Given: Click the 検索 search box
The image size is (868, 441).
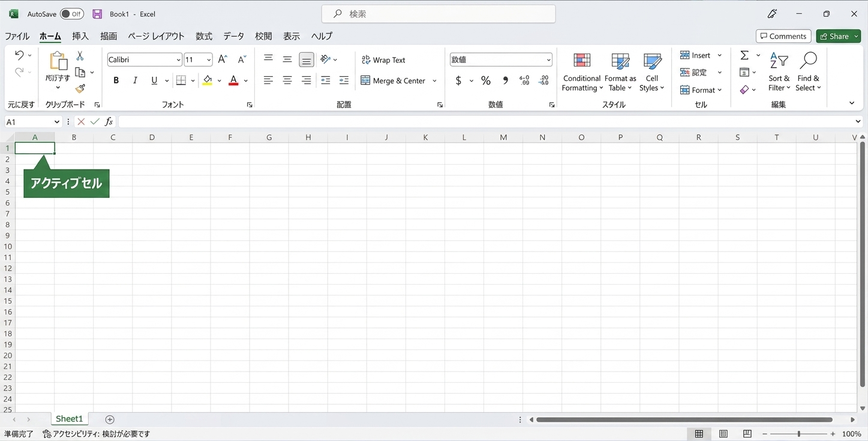Looking at the screenshot, I should 438,14.
